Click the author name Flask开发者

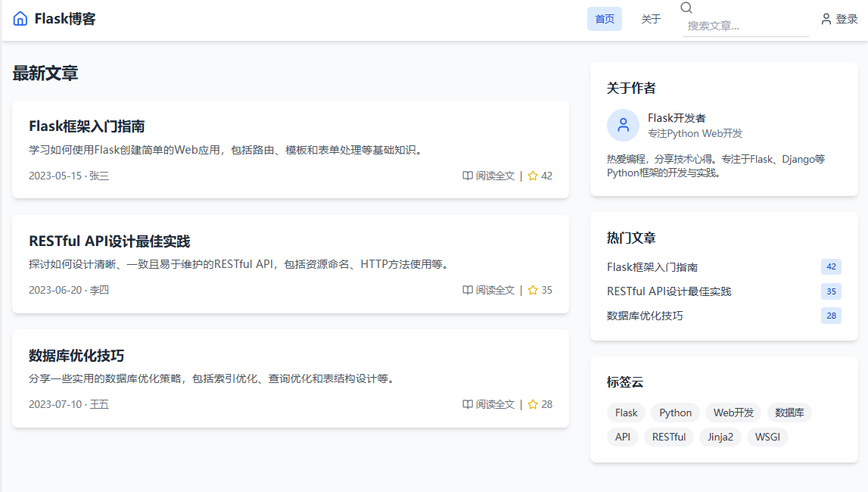click(x=677, y=118)
